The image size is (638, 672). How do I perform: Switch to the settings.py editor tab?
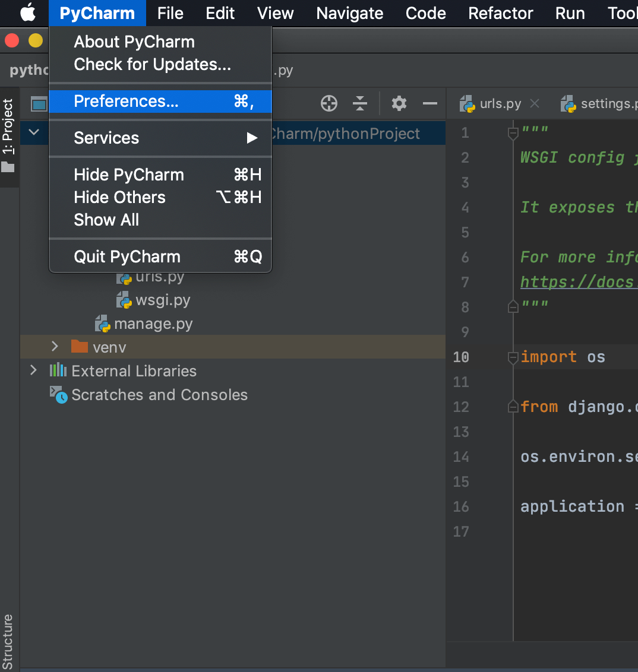coord(603,104)
